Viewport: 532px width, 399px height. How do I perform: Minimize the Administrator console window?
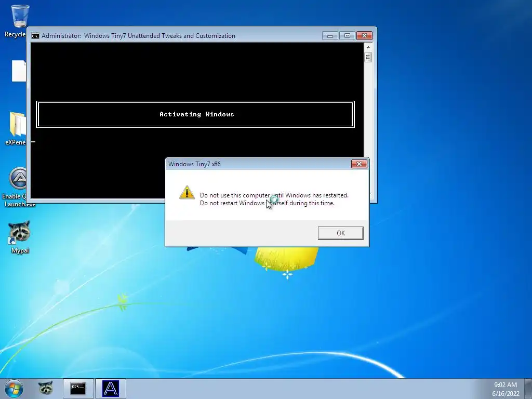click(x=330, y=36)
